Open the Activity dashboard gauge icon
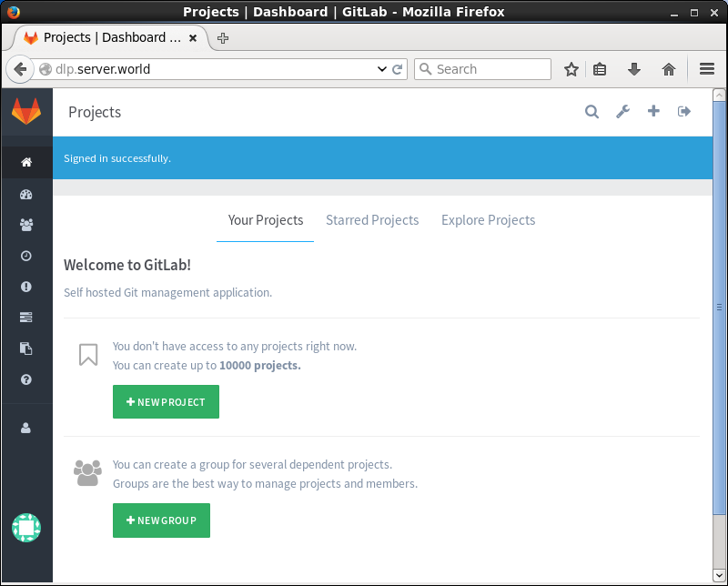The width and height of the screenshot is (728, 586). point(26,194)
